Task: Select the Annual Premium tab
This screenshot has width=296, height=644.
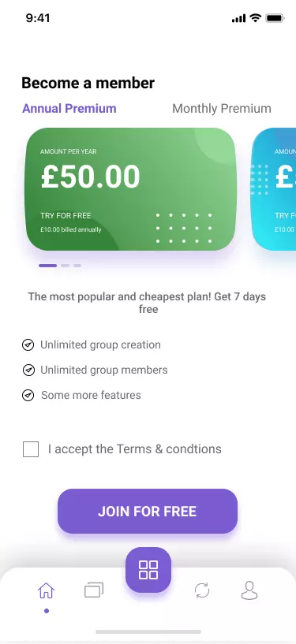Action: pyautogui.click(x=69, y=109)
